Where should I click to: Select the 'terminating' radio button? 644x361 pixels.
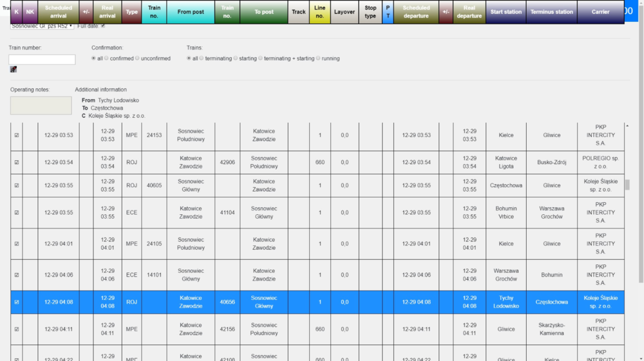tap(201, 59)
